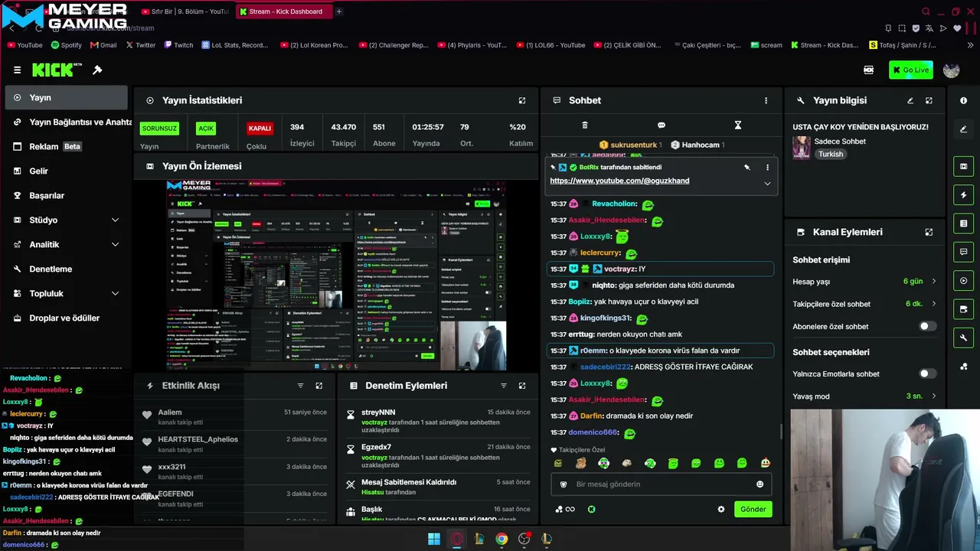Open Reklam Beta in the sidebar
The image size is (980, 551).
[66, 146]
